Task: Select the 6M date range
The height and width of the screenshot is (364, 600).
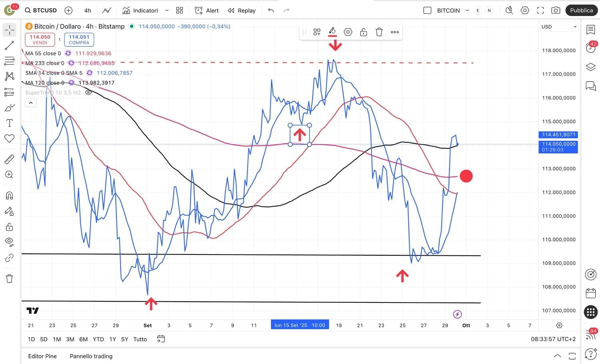Action: 83,339
